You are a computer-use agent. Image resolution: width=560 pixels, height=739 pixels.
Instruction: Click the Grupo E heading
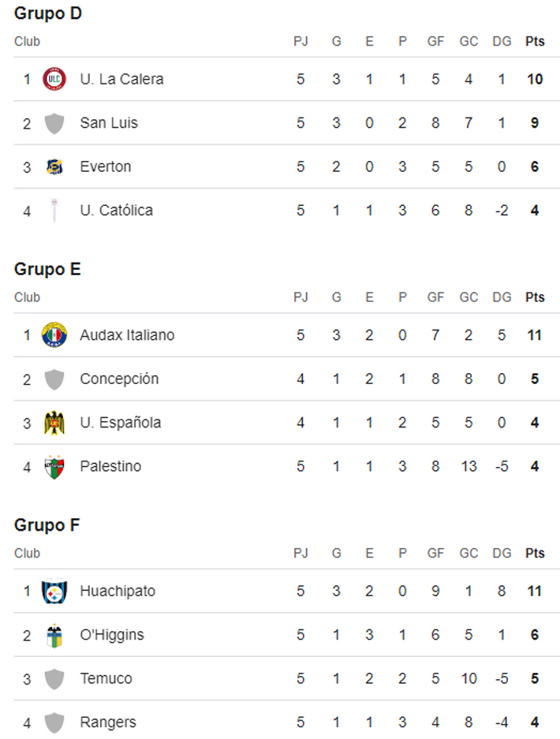point(47,269)
